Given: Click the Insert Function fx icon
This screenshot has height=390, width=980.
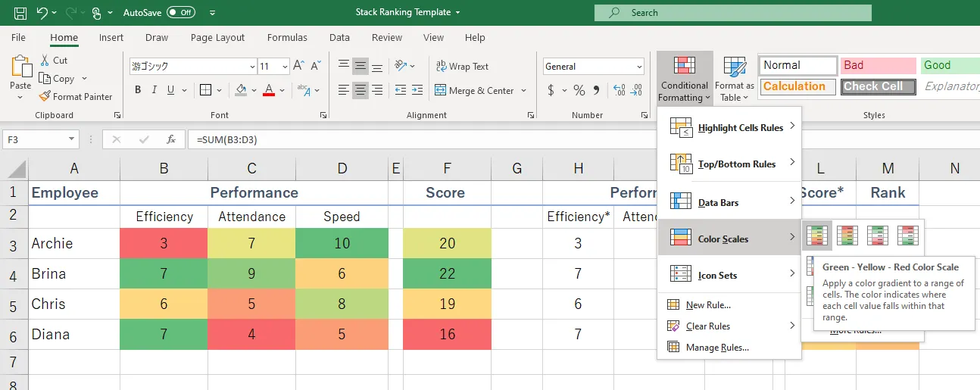Looking at the screenshot, I should pos(171,139).
